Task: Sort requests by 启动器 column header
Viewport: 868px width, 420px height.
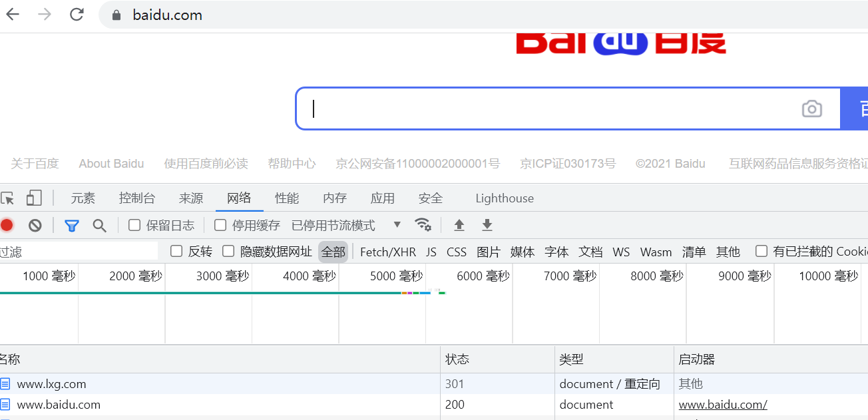Action: coord(771,359)
